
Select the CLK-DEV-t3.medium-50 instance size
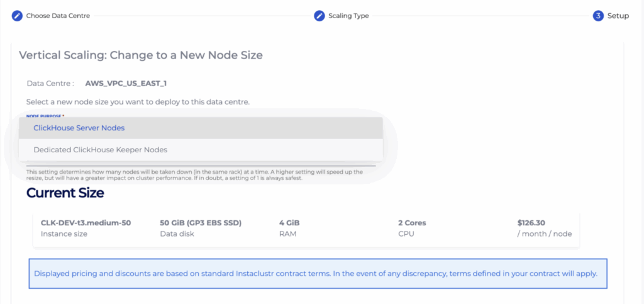86,223
